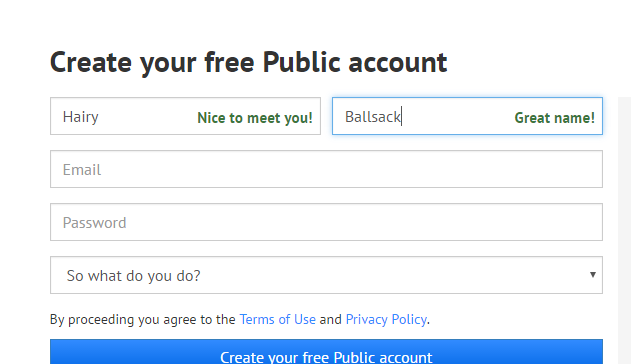Click the arrow icon of the occupation dropdown

tap(592, 275)
